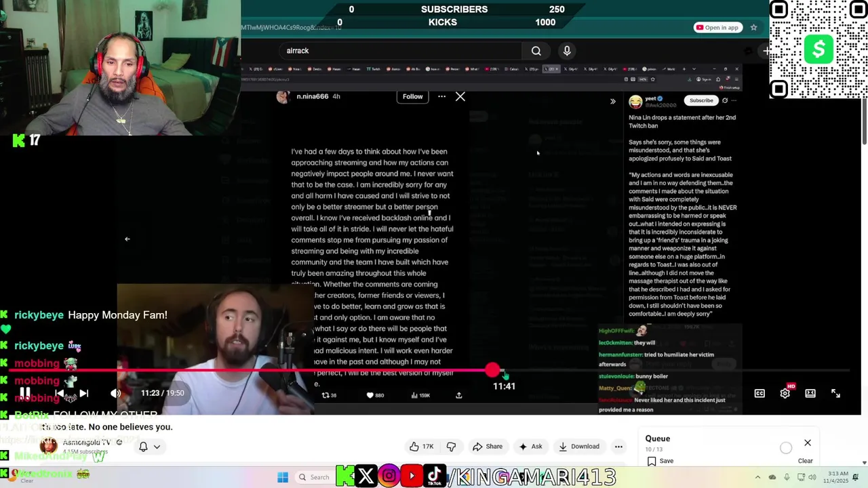Bookmark the page with the star icon
868x488 pixels.
pyautogui.click(x=753, y=28)
